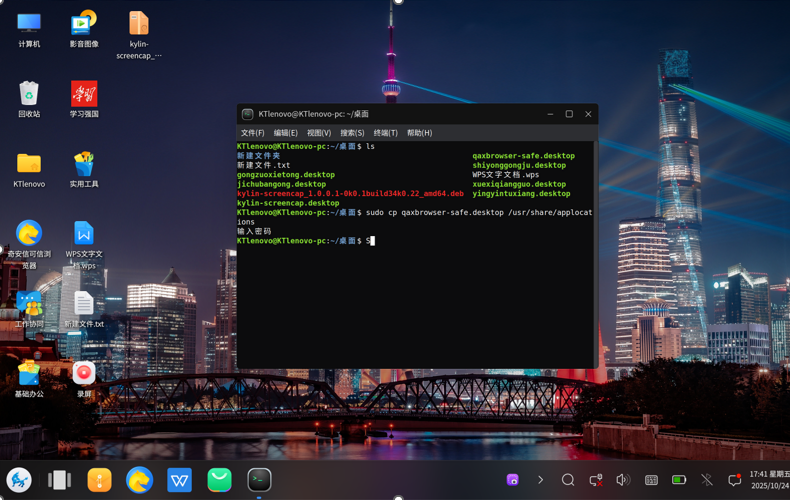Open the 终端(T) terminal menu
The image size is (790, 500).
click(385, 133)
